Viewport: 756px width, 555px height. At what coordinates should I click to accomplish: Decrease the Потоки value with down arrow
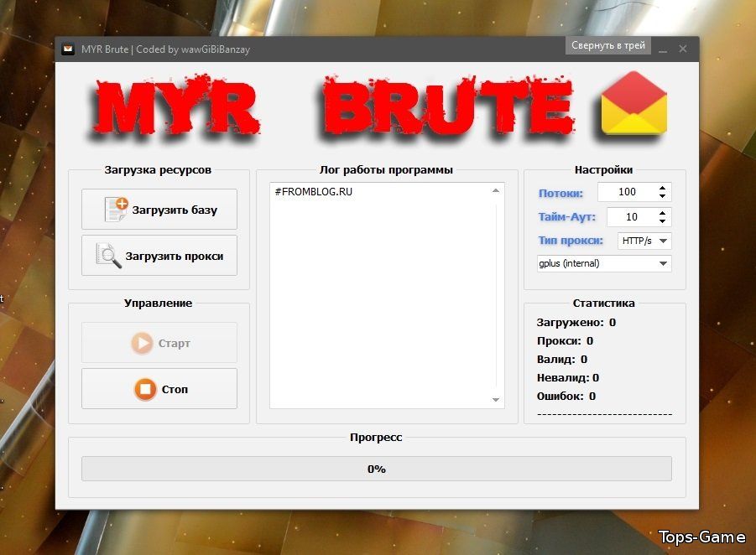[x=663, y=196]
